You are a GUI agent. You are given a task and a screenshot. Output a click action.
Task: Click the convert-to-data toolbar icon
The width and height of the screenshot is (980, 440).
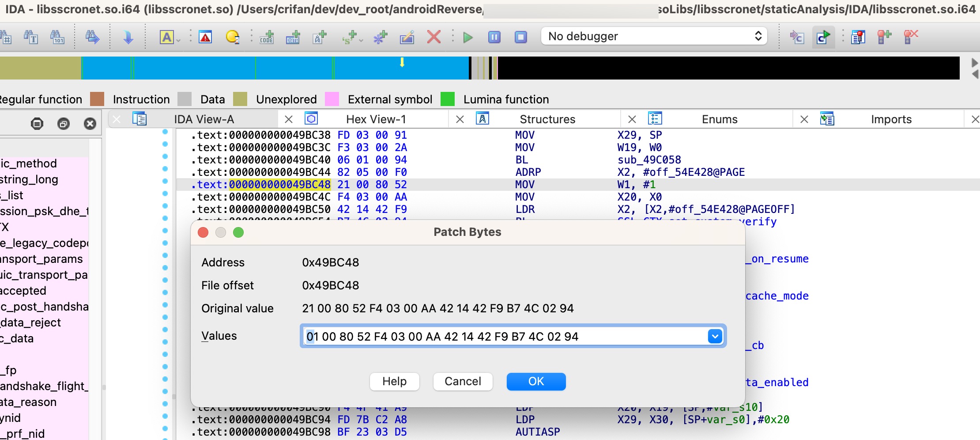point(293,37)
